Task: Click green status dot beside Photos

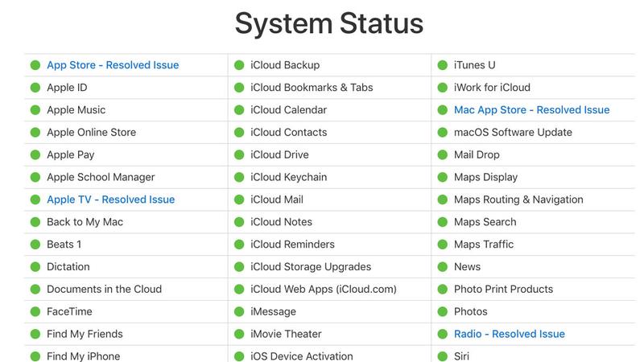Action: tap(442, 311)
